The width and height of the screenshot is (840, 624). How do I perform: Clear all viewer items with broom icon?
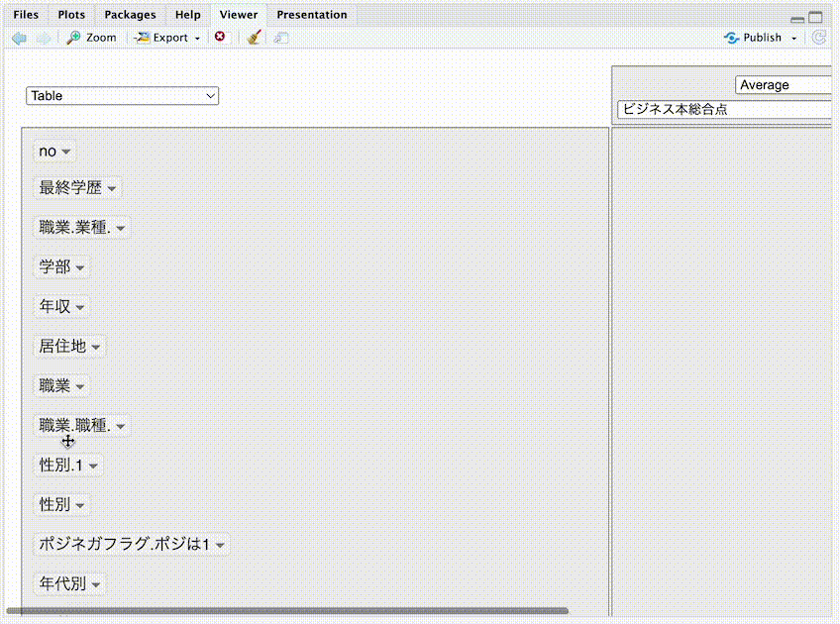(x=255, y=38)
